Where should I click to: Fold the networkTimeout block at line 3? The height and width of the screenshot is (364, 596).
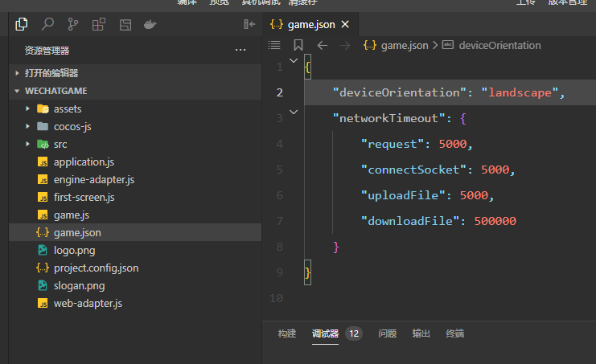[294, 112]
